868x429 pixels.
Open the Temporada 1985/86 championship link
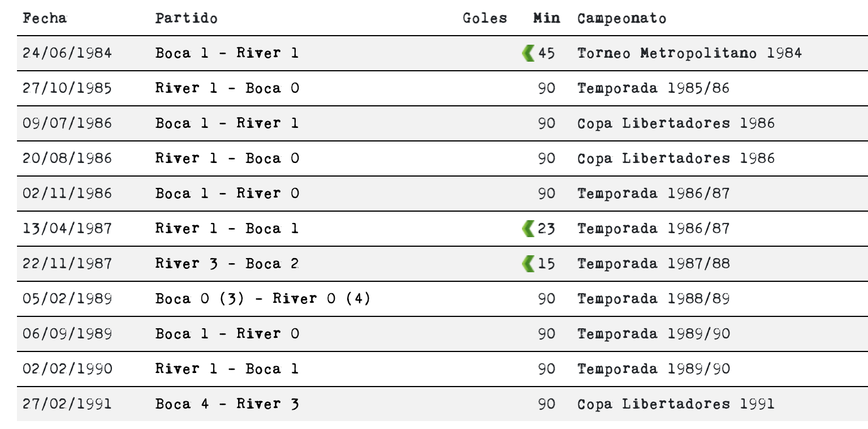point(653,88)
